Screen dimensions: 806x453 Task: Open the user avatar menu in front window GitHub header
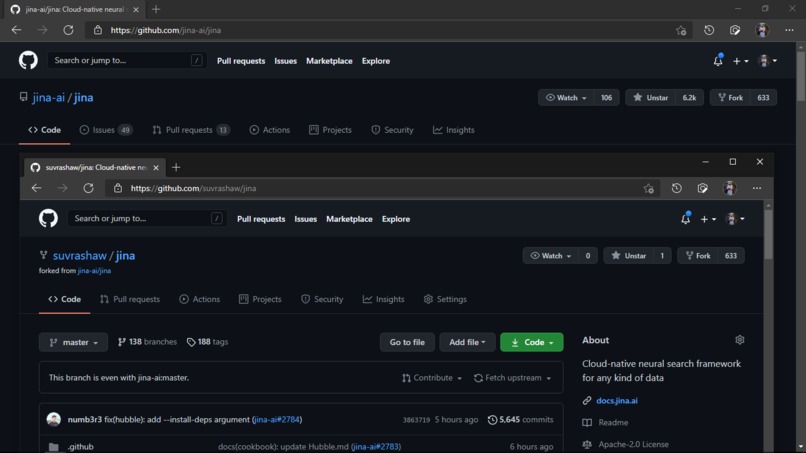(735, 219)
